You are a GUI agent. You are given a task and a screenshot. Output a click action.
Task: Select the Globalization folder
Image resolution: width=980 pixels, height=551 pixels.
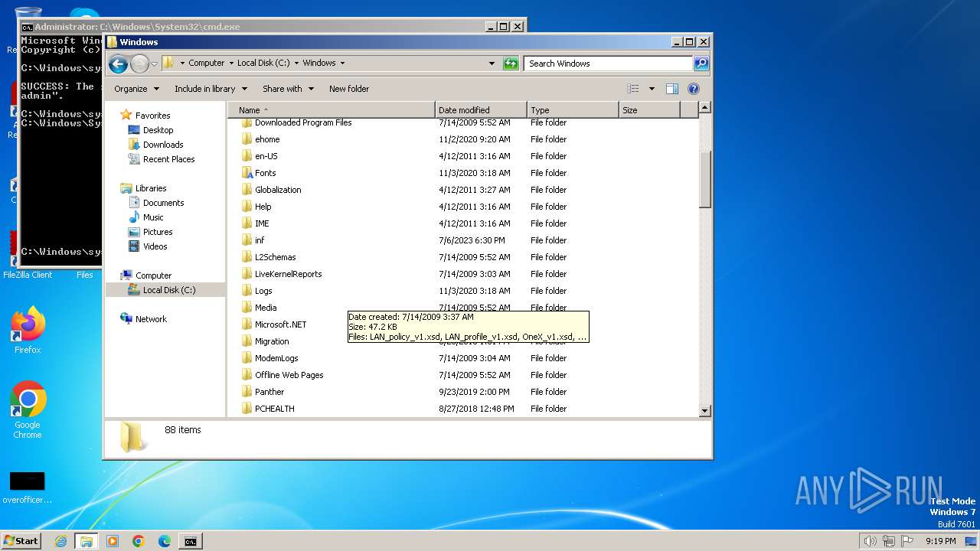click(278, 190)
